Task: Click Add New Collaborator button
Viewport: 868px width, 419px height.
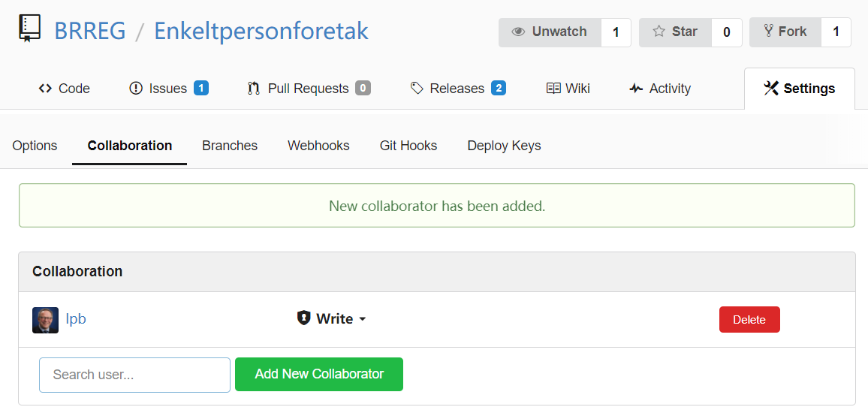Action: [319, 374]
